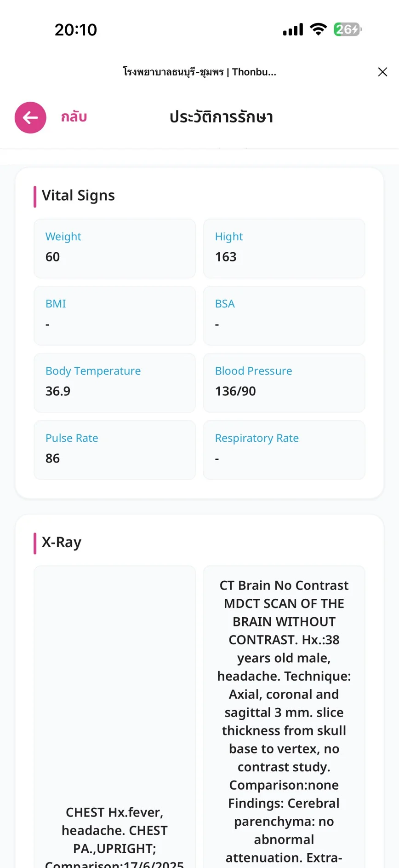Click the กลับ back text link

(x=74, y=117)
